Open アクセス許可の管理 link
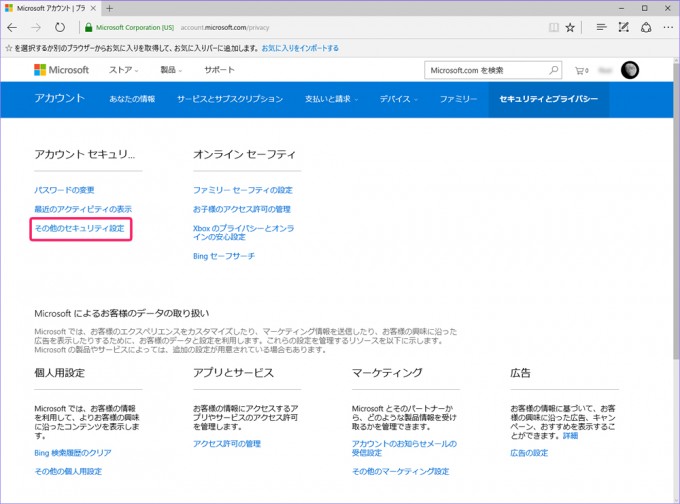The image size is (680, 504). [x=227, y=444]
